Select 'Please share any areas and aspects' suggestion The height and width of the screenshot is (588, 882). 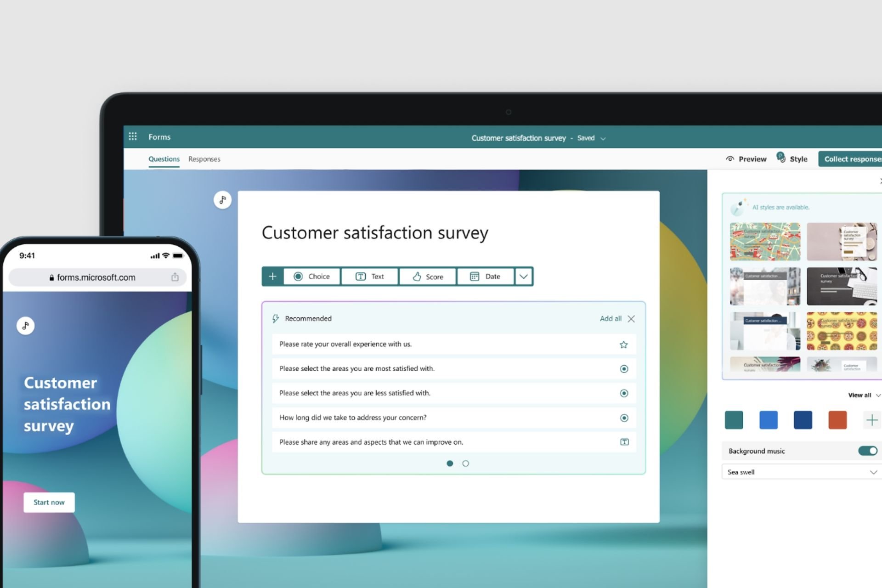point(454,442)
